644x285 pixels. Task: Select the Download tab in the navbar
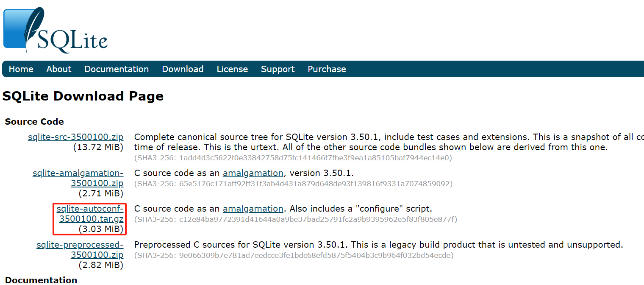tap(182, 69)
